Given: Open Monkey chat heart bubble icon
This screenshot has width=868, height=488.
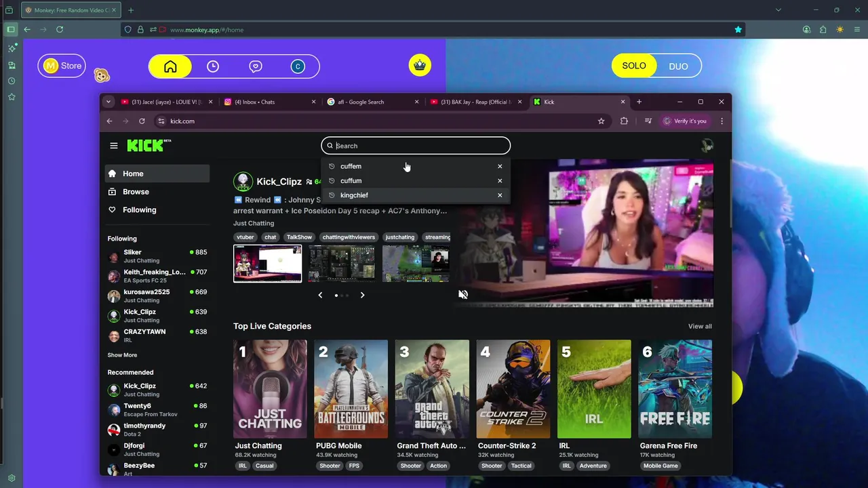Looking at the screenshot, I should (256, 66).
